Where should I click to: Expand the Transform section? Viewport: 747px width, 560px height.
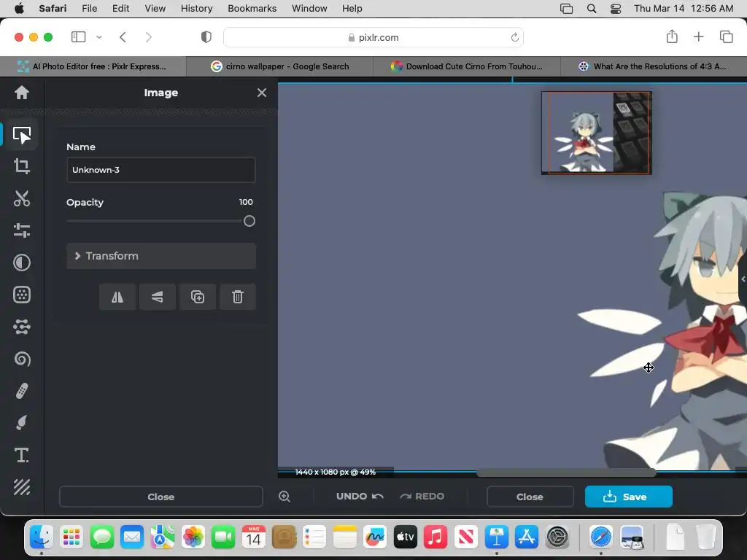(x=161, y=256)
